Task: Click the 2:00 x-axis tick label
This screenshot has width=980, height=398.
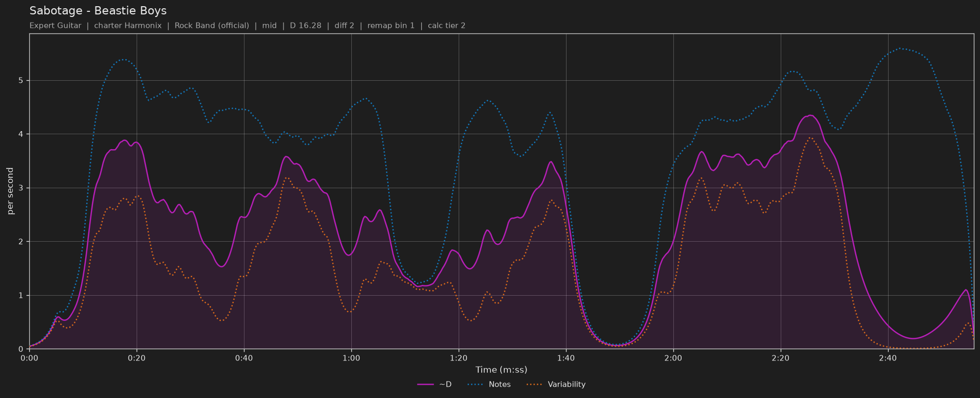Action: coord(673,358)
